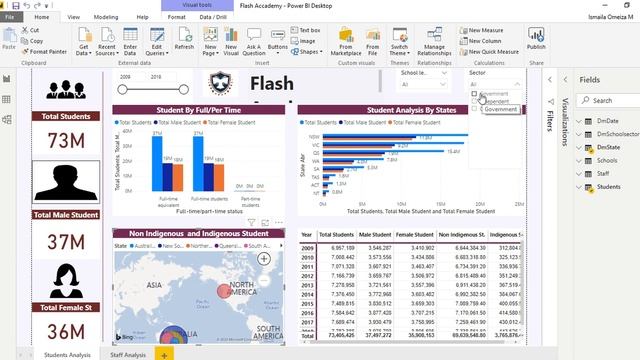640x360 pixels.
Task: Click the filter icon on map visual
Action: point(251,222)
